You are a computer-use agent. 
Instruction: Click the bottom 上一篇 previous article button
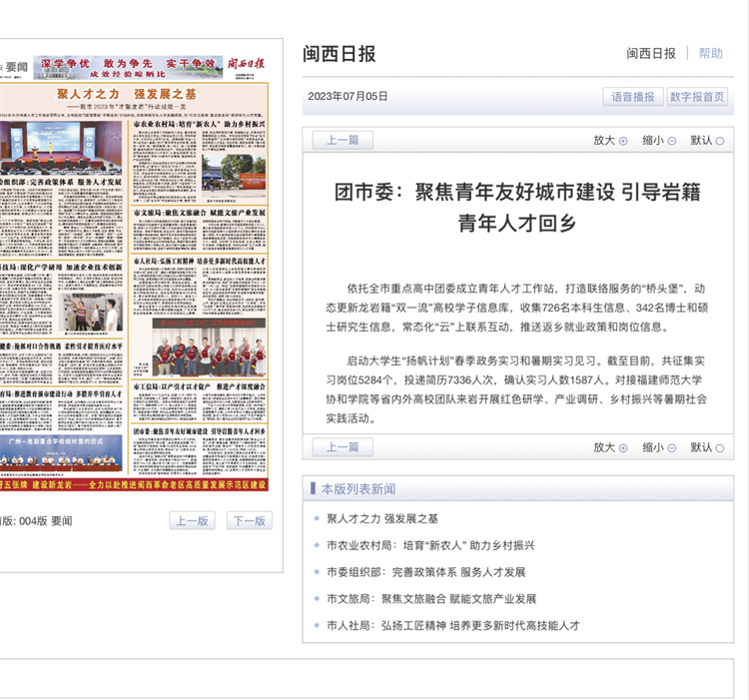343,447
